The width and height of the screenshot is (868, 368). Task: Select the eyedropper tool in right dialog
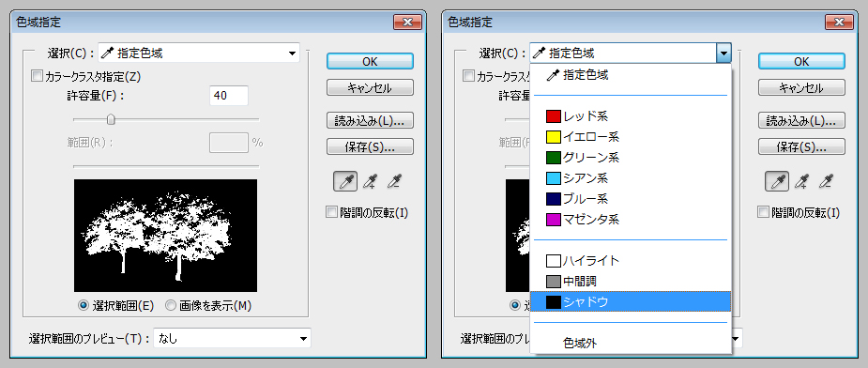click(777, 181)
